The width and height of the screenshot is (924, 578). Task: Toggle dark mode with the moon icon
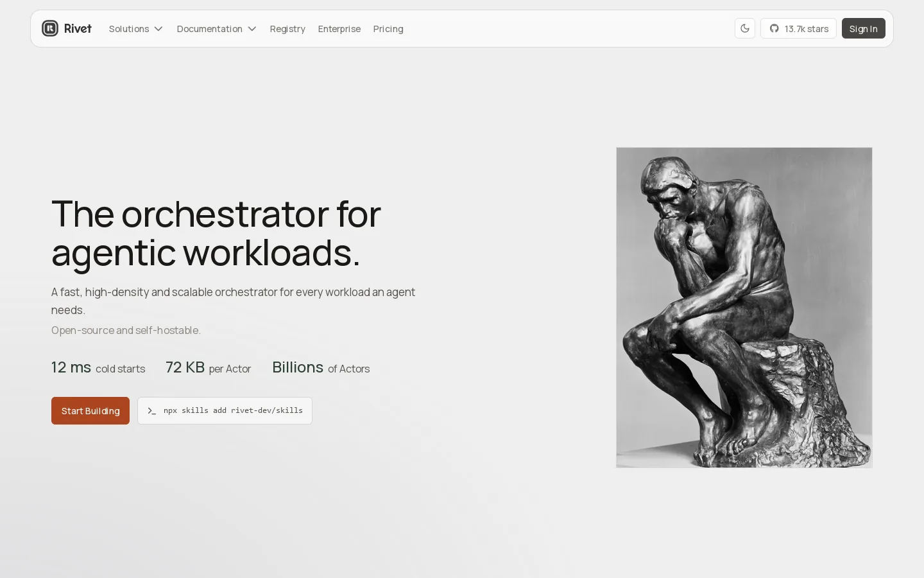(745, 28)
